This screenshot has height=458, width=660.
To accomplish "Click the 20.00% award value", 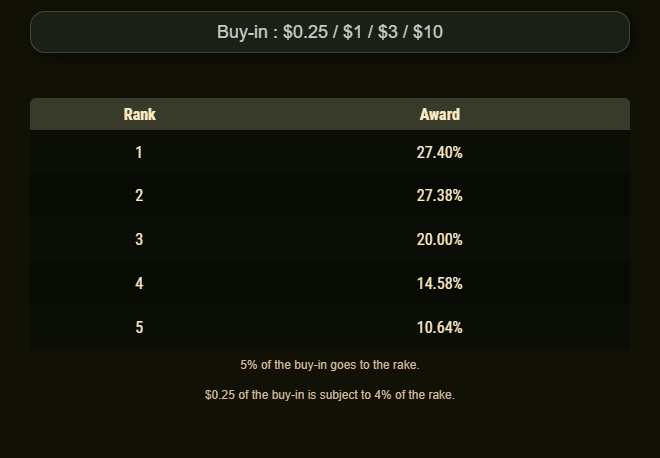I will tap(439, 239).
